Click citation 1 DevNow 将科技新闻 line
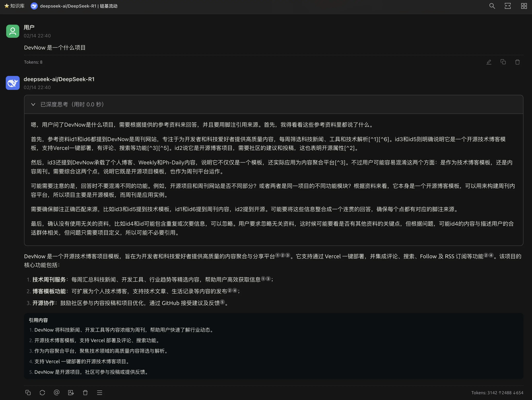This screenshot has height=400, width=532. (124, 330)
